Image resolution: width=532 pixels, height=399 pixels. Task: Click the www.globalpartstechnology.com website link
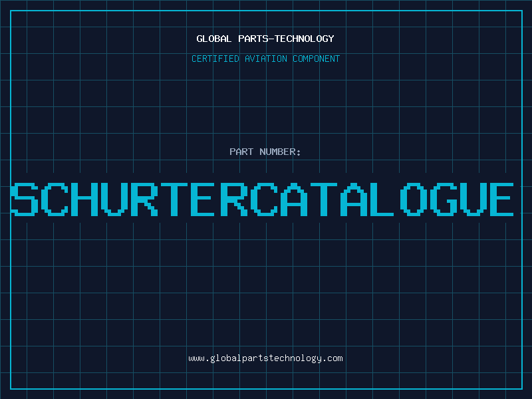click(265, 358)
